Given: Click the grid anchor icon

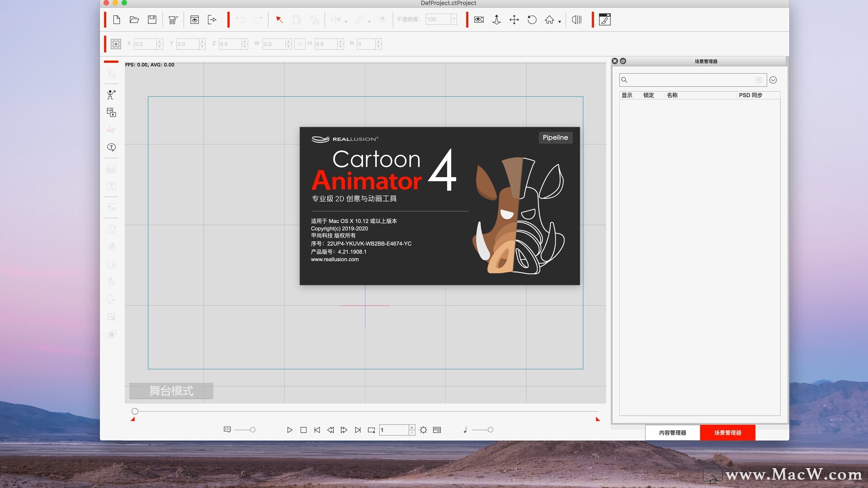Looking at the screenshot, I should [x=116, y=44].
